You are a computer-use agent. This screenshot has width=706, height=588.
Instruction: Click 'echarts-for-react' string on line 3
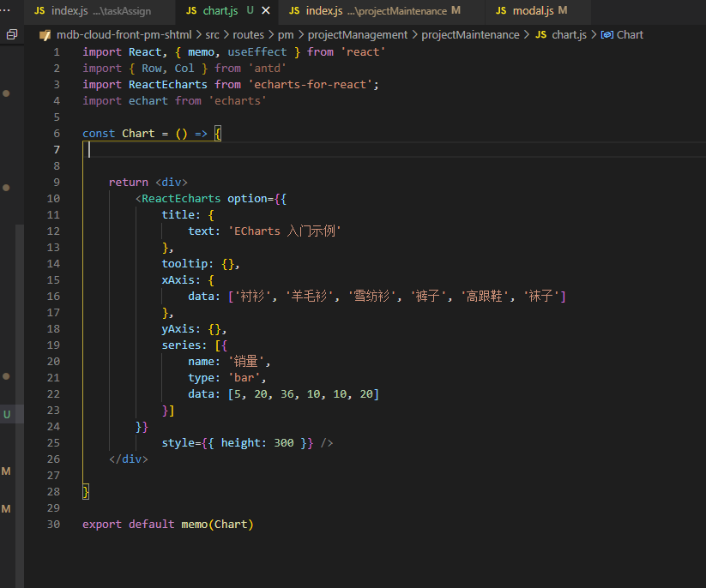[311, 85]
